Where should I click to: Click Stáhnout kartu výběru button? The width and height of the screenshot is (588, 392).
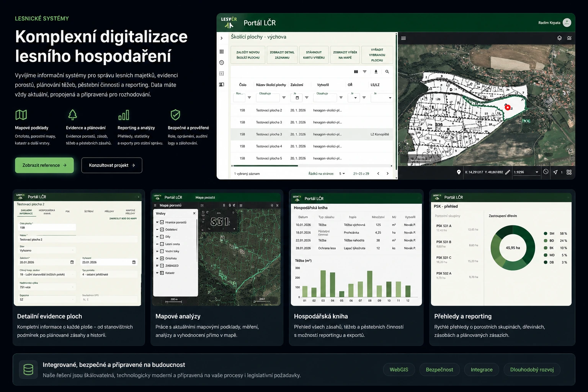(x=314, y=55)
